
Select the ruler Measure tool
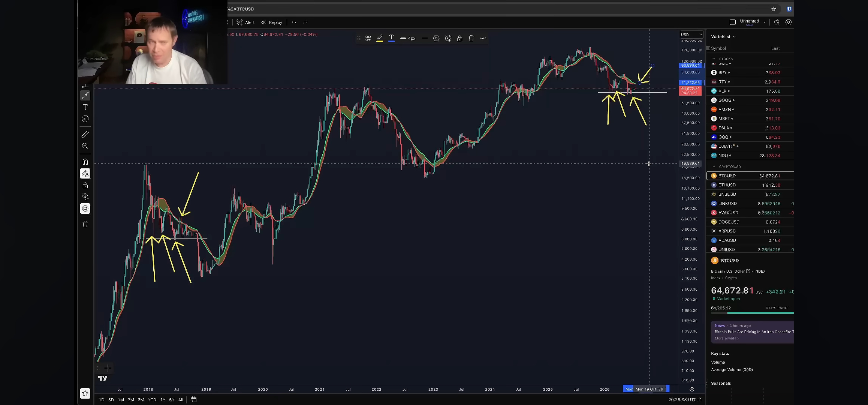tap(85, 134)
